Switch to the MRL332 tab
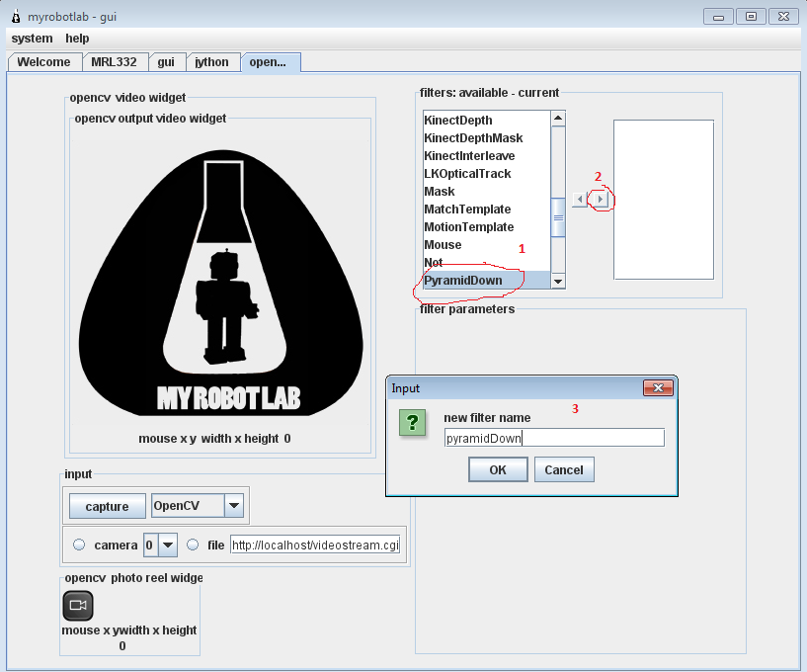The width and height of the screenshot is (807, 672). coord(115,62)
